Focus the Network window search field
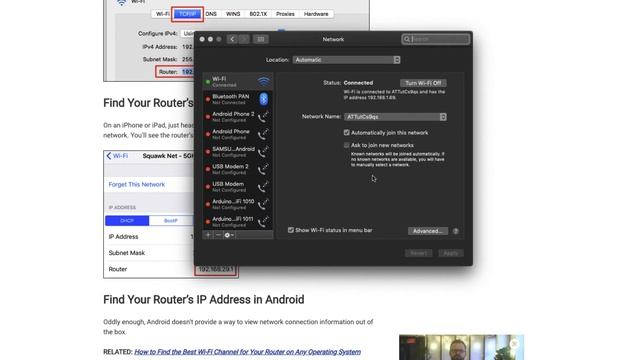 [x=436, y=39]
